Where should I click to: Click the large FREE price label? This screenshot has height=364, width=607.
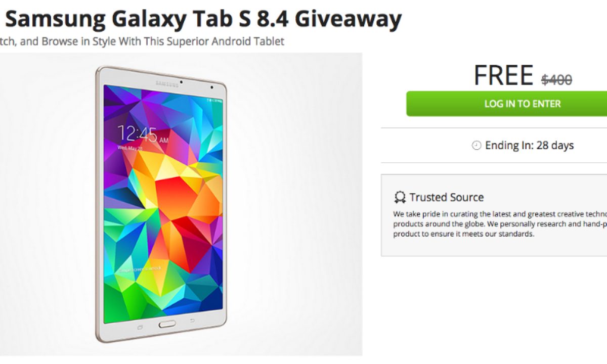click(x=504, y=75)
